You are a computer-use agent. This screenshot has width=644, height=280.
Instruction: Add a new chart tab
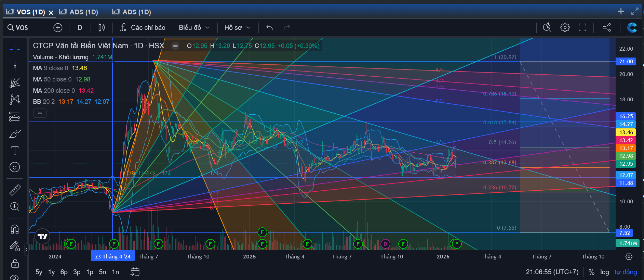point(621,11)
